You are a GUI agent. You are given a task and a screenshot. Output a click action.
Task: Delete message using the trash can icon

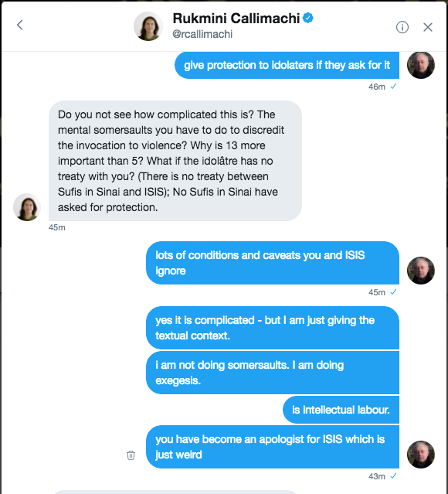[x=131, y=455]
